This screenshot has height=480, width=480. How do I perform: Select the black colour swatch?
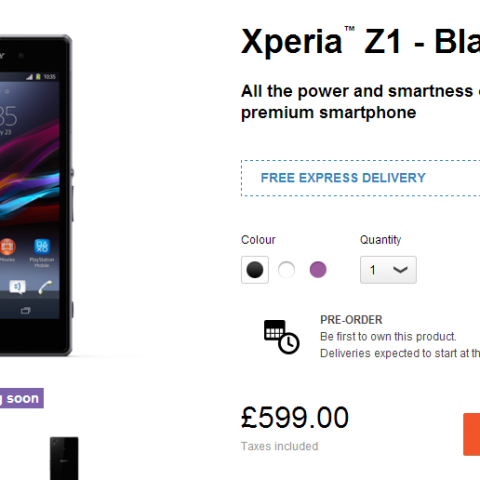tap(255, 270)
